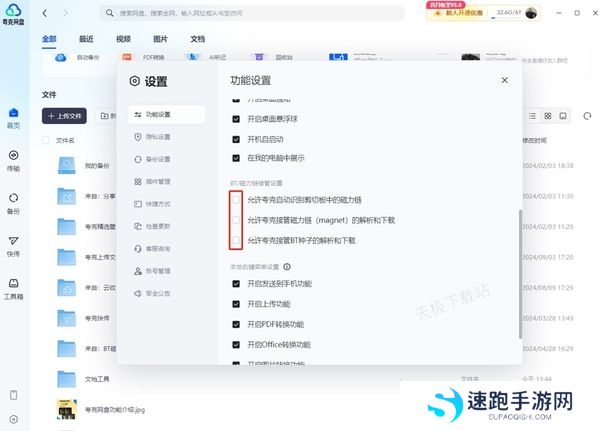Open the 快传 quick-send sidebar icon
Screen dimensions: 600x431
pyautogui.click(x=13, y=246)
